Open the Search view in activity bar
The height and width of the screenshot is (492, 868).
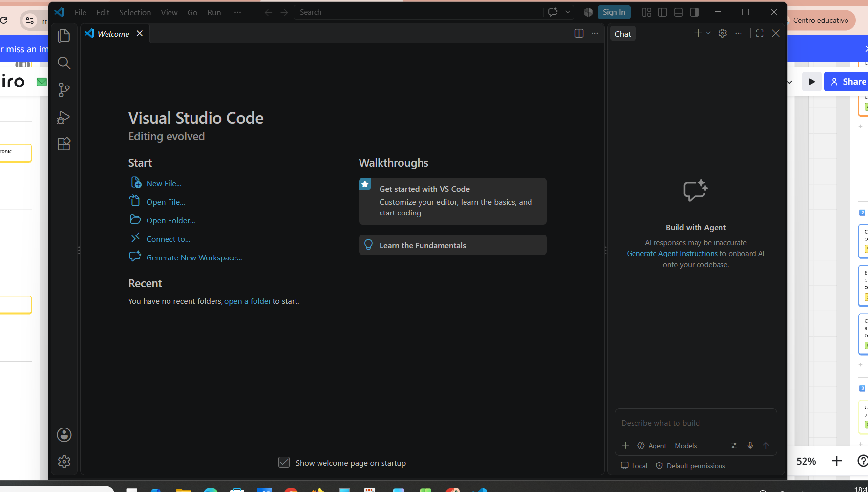pyautogui.click(x=64, y=63)
